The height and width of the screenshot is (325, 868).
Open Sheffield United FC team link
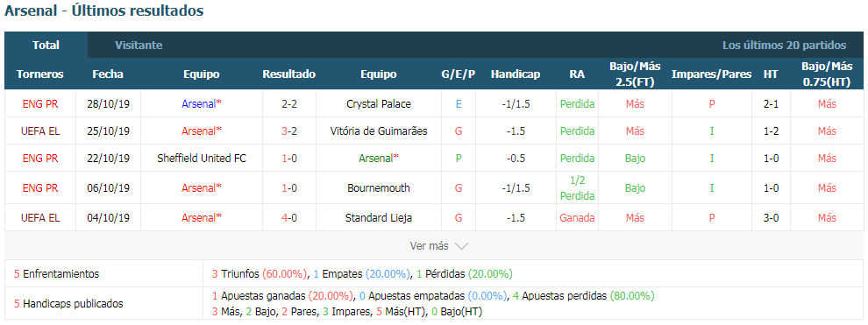pyautogui.click(x=202, y=158)
